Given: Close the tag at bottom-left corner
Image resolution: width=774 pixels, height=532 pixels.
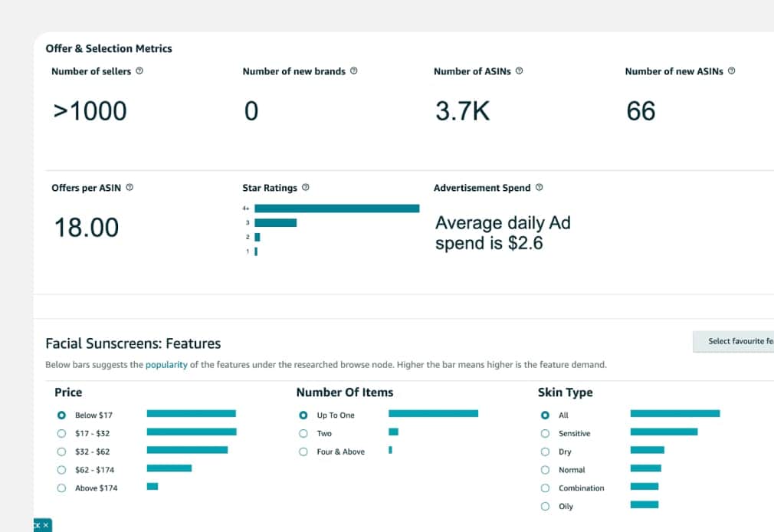Looking at the screenshot, I should click(x=46, y=525).
